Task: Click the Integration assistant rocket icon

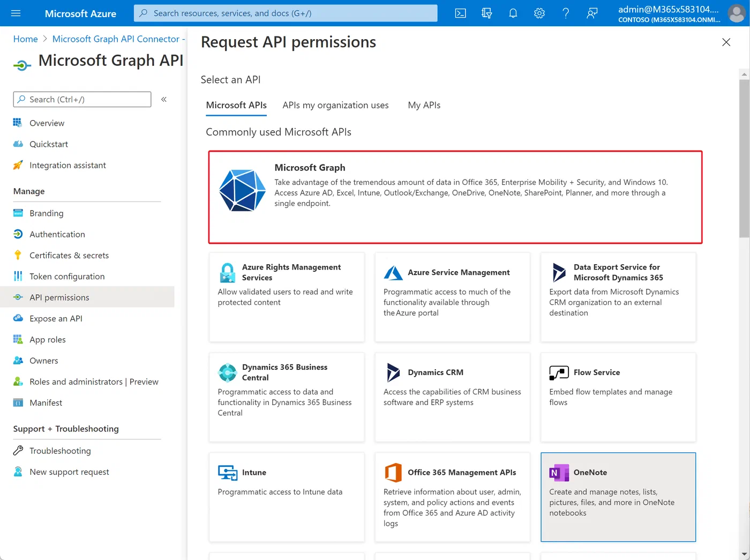Action: click(18, 165)
